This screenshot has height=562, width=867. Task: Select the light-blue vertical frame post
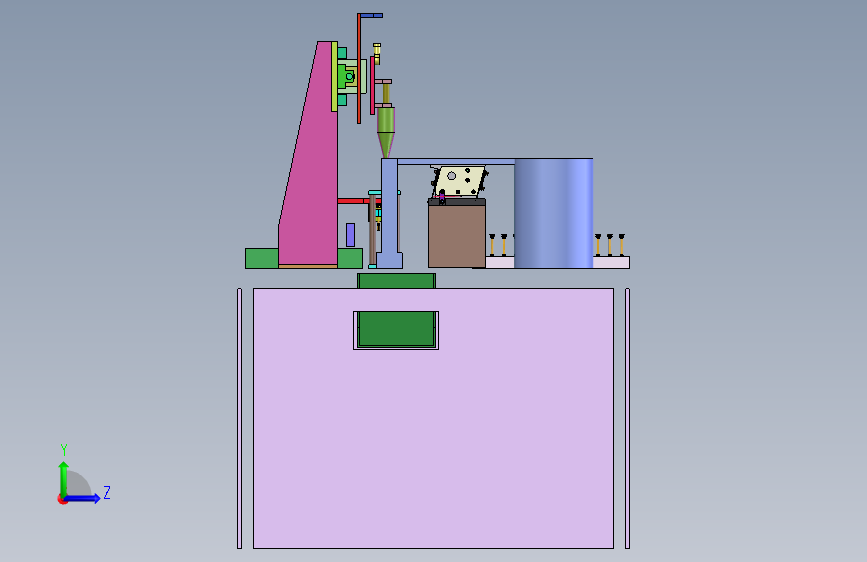coord(389,213)
